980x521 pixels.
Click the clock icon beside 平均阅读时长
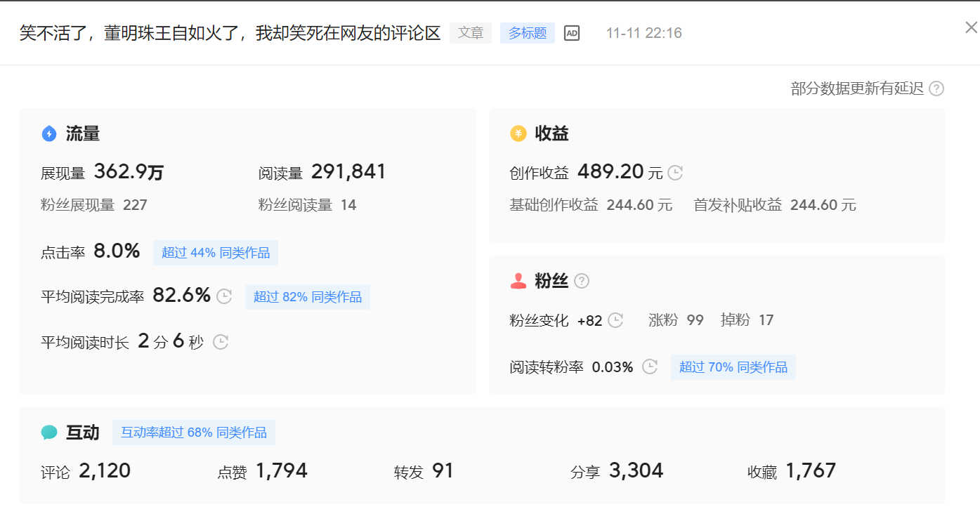(x=221, y=342)
